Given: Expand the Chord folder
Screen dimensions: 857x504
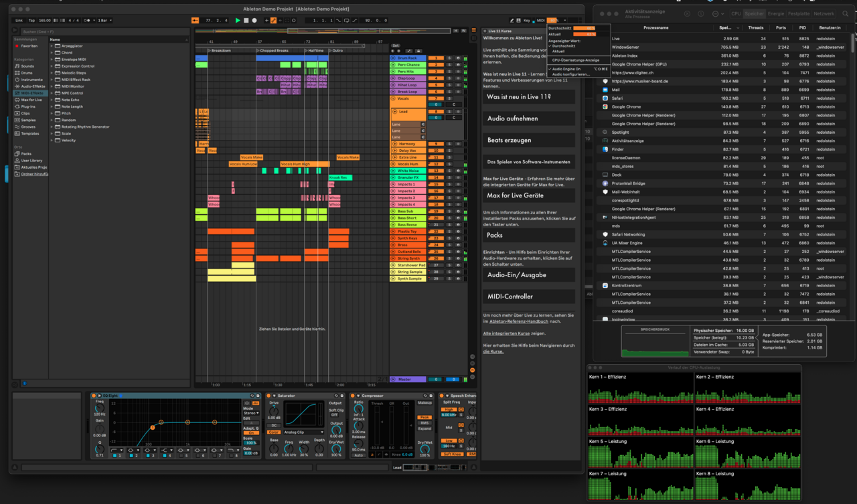Looking at the screenshot, I should (x=52, y=53).
